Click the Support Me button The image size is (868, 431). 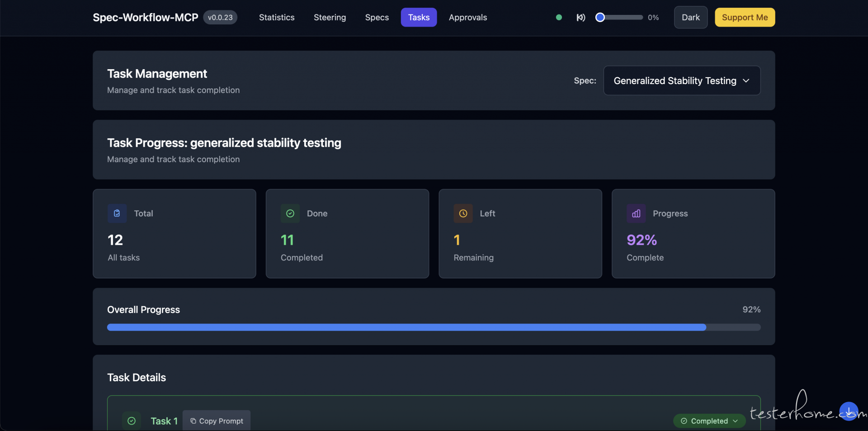coord(745,18)
